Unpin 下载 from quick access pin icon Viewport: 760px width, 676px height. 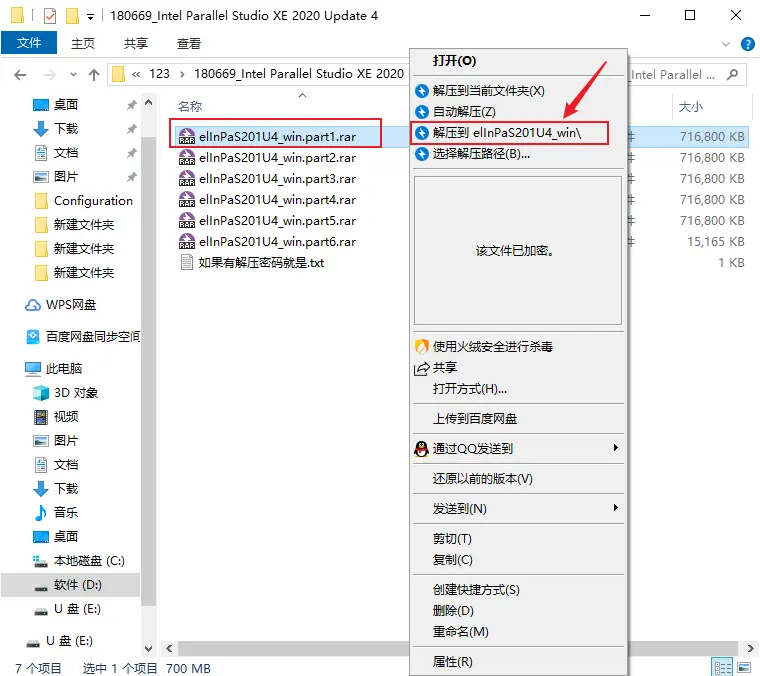coord(131,129)
